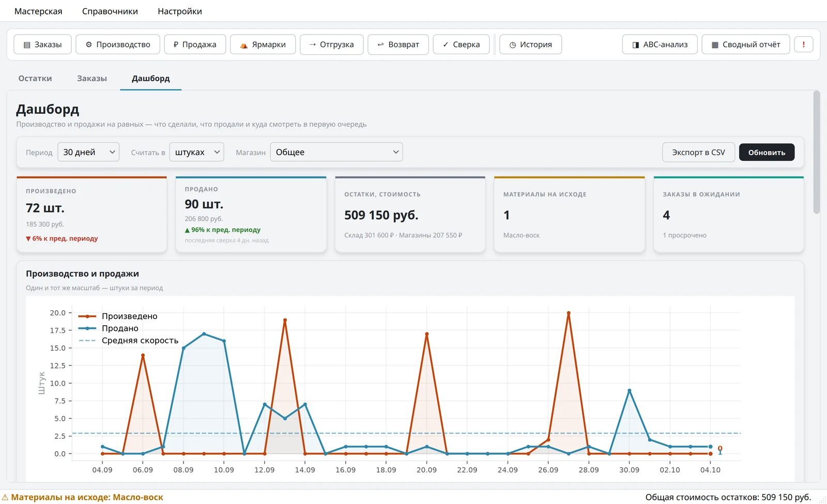
Task: Click the '1 просрочено' text
Action: 684,235
